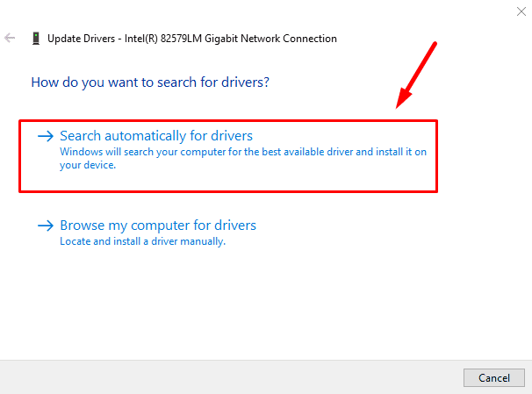Click the Cancel button

(x=494, y=377)
